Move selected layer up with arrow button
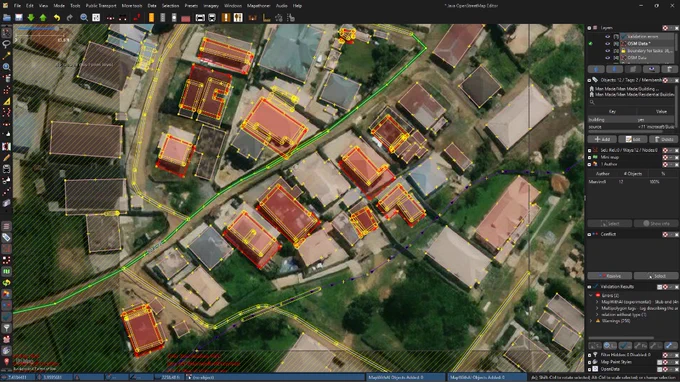Screen dimensions: 680x382 pyautogui.click(x=596, y=69)
